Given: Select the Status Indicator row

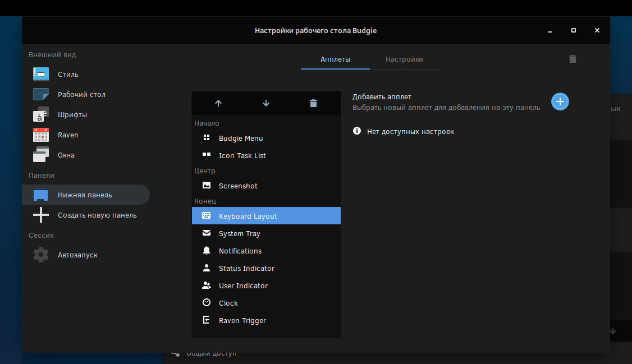Looking at the screenshot, I should [x=266, y=268].
